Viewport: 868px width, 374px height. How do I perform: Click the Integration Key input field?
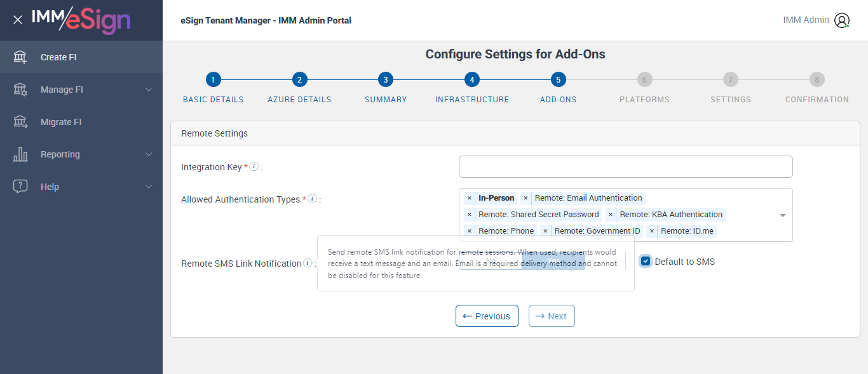[x=625, y=166]
